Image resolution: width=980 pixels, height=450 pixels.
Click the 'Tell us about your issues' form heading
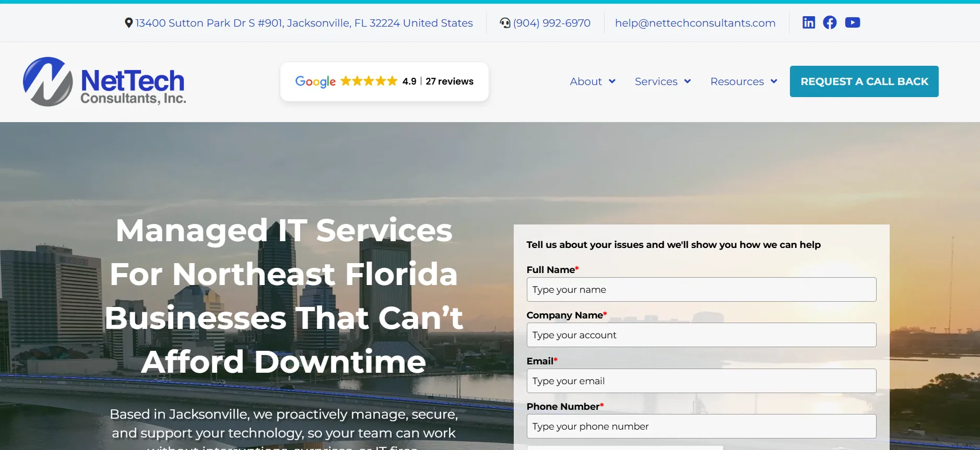pyautogui.click(x=674, y=245)
